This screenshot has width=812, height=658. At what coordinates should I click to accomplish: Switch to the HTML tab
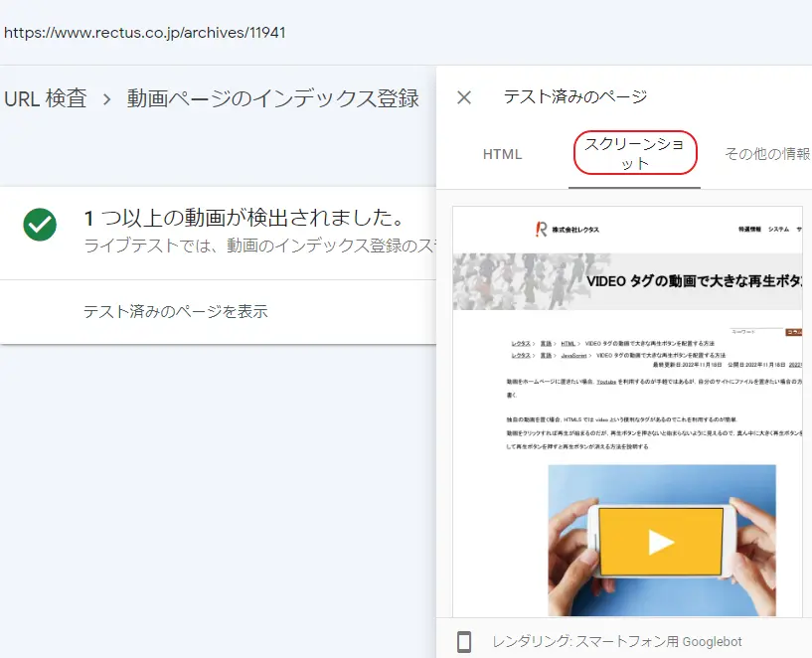pyautogui.click(x=502, y=154)
